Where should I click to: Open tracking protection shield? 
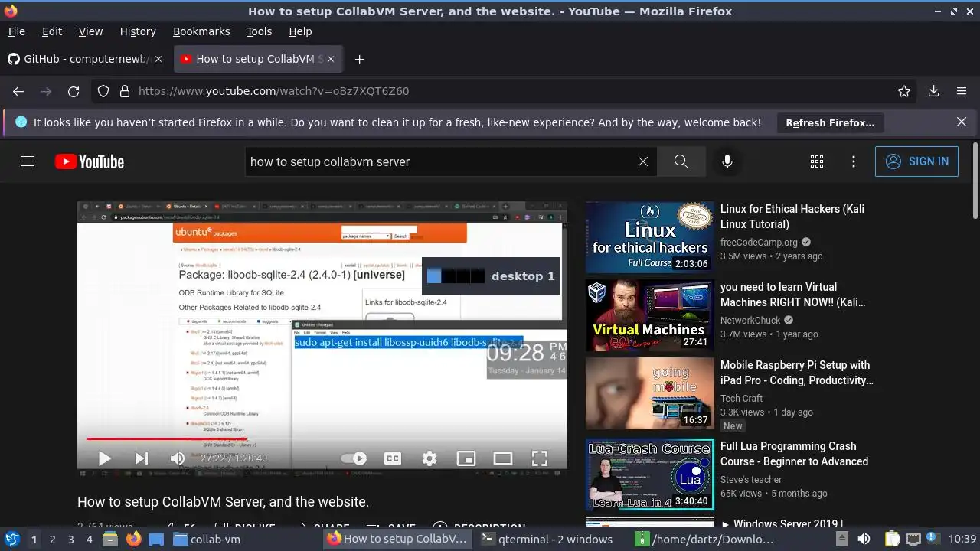[103, 91]
